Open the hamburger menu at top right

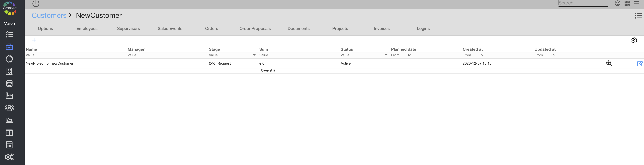point(636,3)
